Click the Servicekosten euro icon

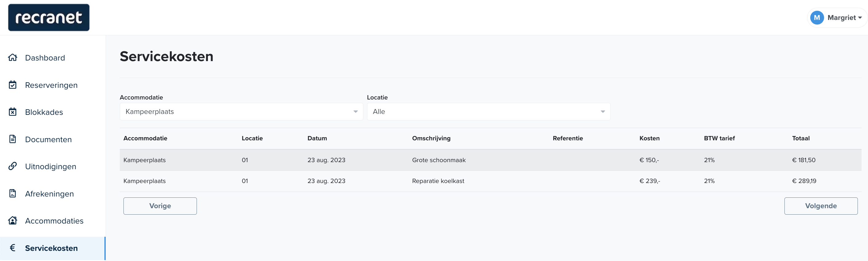pos(13,248)
